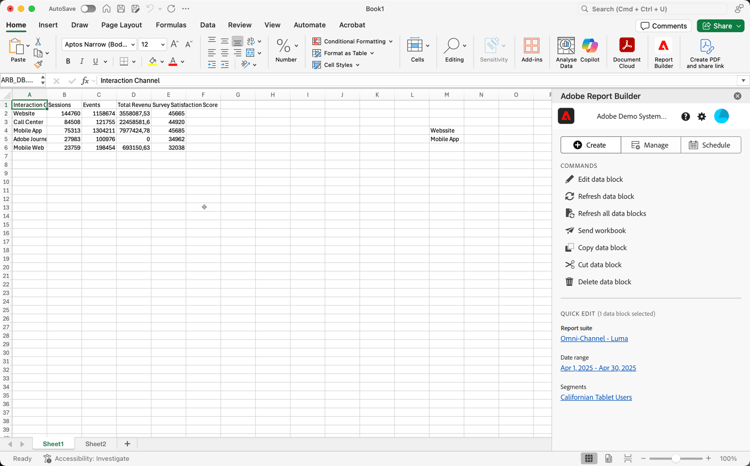Open Analyse Data tool
The image size is (750, 466).
click(566, 53)
